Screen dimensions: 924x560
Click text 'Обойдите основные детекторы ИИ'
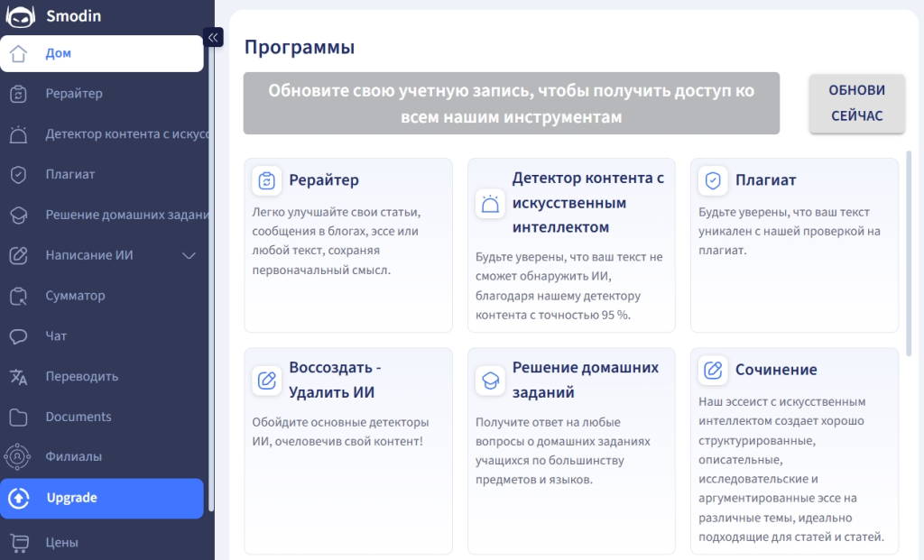(x=340, y=432)
